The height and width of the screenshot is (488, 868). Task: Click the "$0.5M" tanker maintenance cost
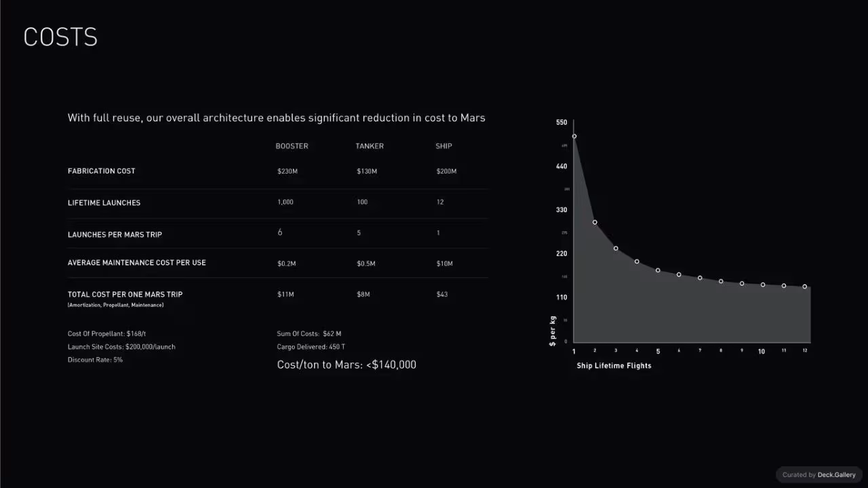[366, 264]
